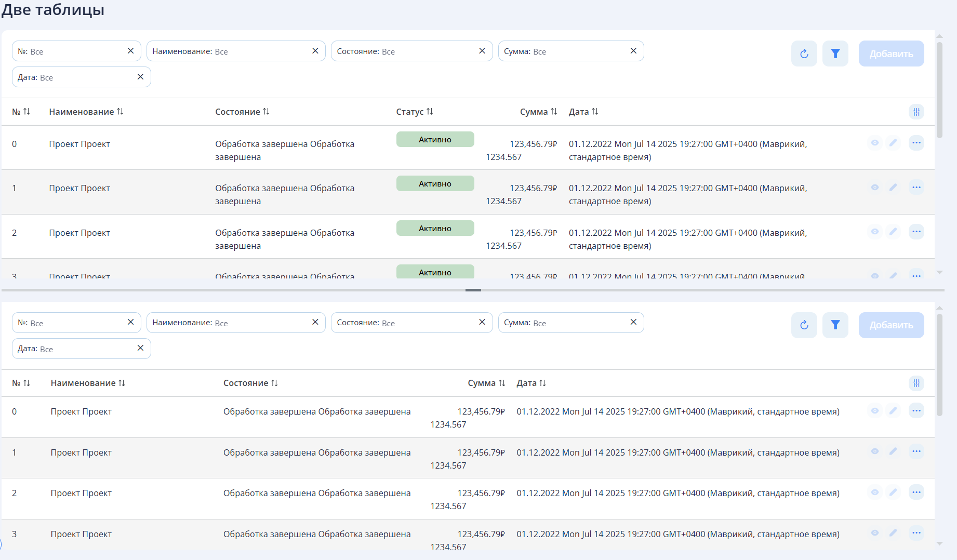Viewport: 957px width, 560px height.
Task: Clear Сумма filter in bottom table
Action: tap(633, 322)
